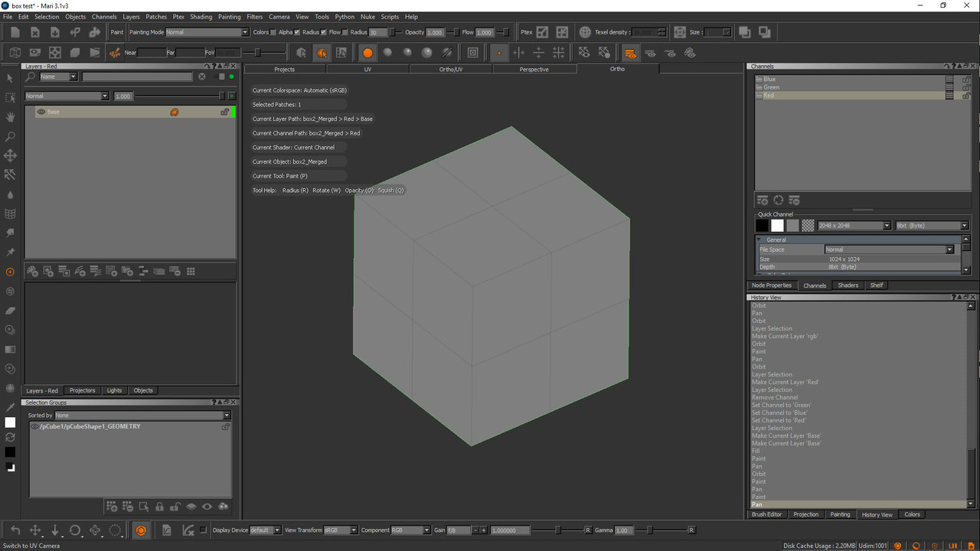This screenshot has height=551, width=980.
Task: Open the 8bit (Byte) depth dropdown
Action: point(933,226)
